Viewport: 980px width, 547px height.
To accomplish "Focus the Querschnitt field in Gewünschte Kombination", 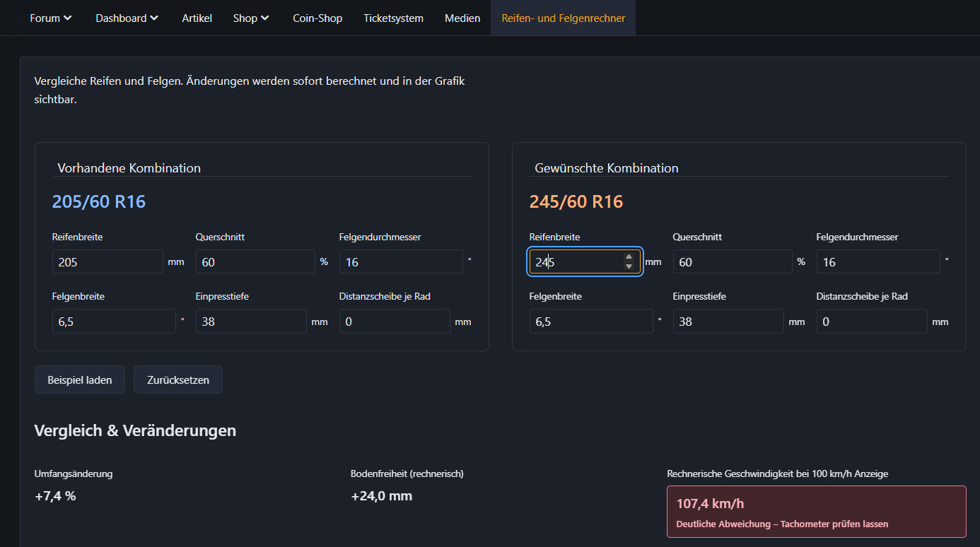I will [x=733, y=261].
